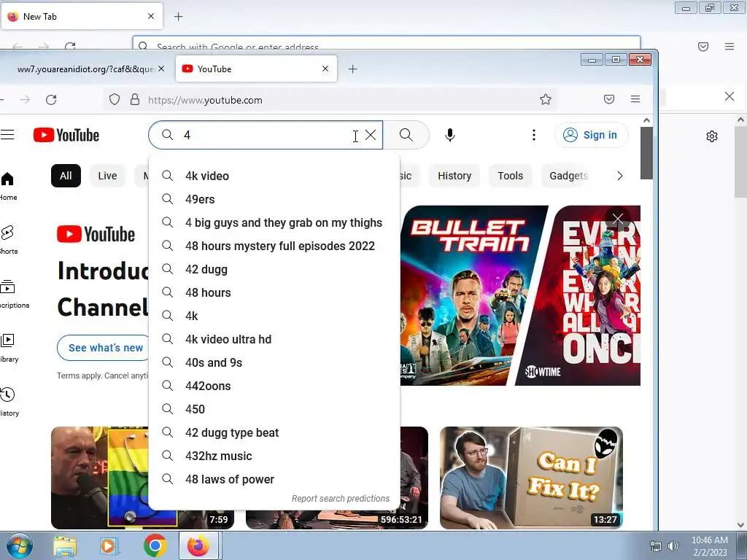Image resolution: width=747 pixels, height=560 pixels.
Task: Choose suggestion '42 dugg type beat'
Action: 274,432
